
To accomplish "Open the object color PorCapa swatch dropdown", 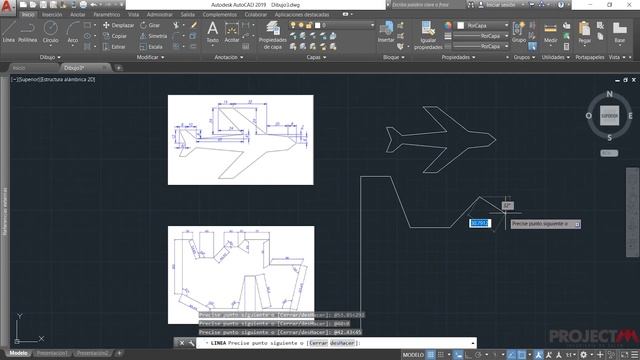I will coord(482,25).
